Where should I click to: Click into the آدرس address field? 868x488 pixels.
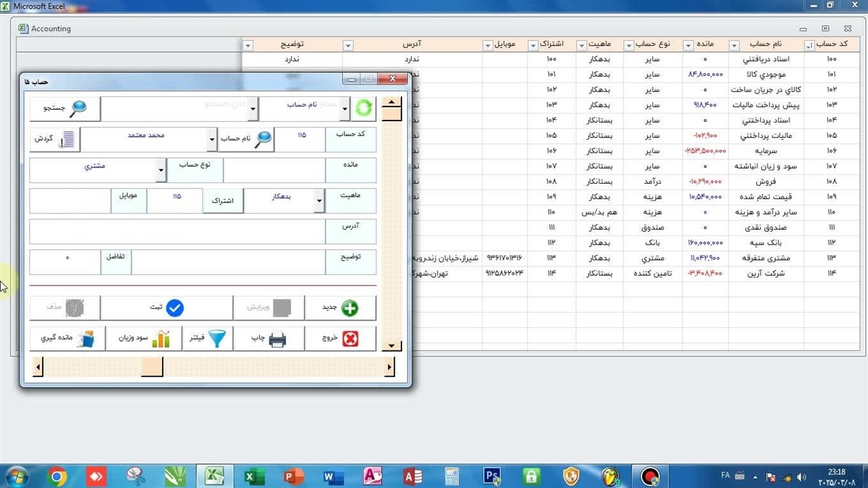point(178,232)
